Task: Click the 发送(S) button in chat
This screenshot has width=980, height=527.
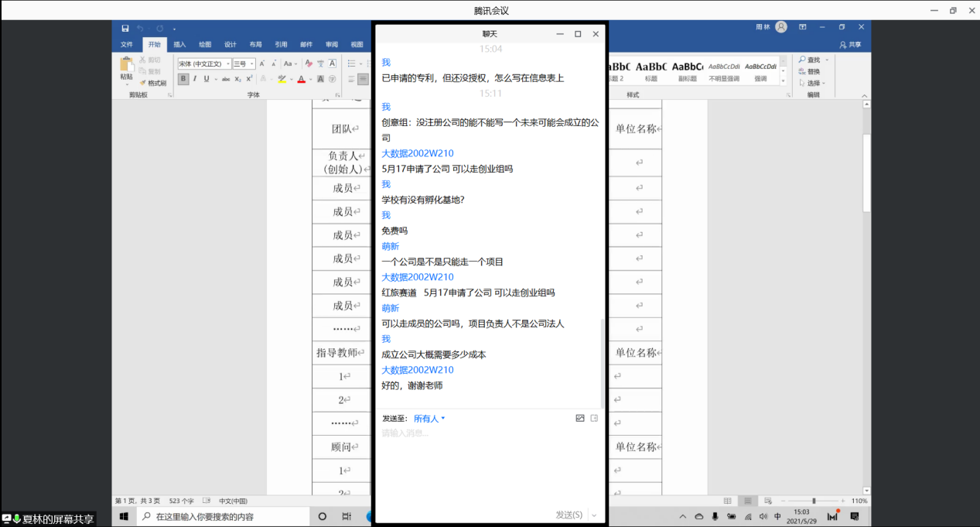Action: pos(569,513)
